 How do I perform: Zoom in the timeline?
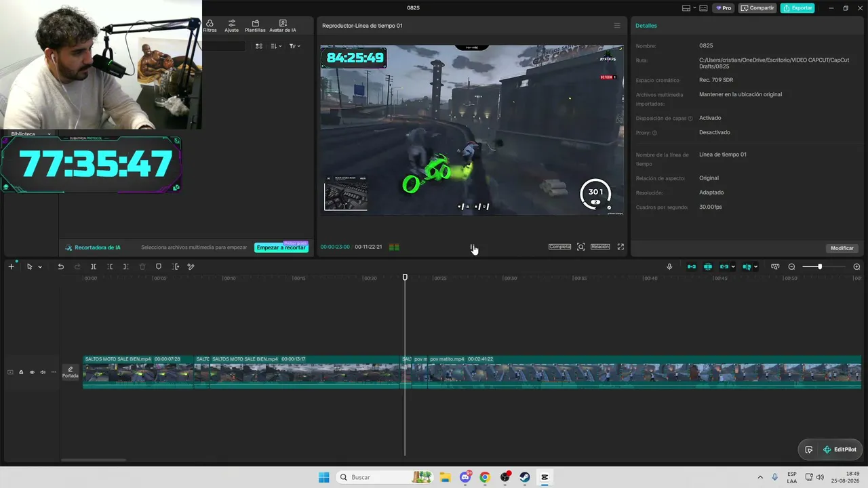[856, 266]
